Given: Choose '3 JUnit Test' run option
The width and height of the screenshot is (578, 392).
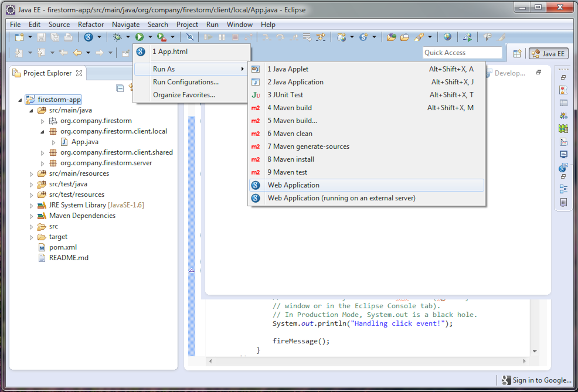Looking at the screenshot, I should (x=366, y=95).
